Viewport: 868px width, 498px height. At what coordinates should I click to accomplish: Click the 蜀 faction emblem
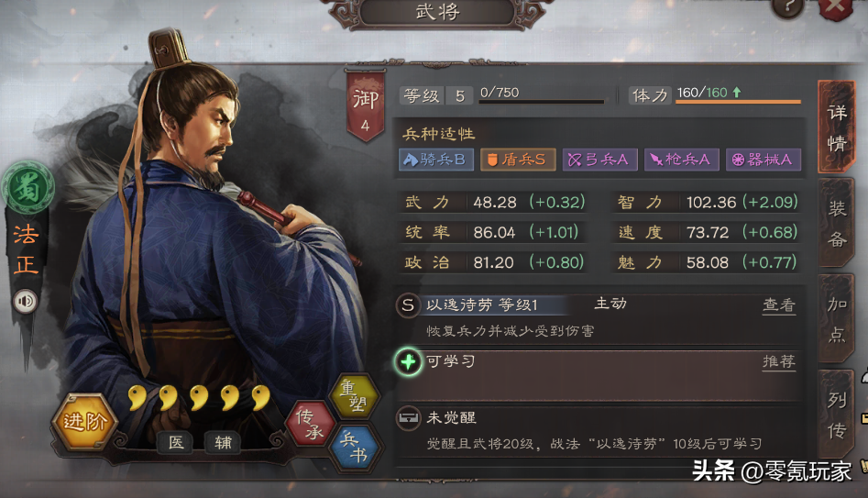[x=27, y=188]
